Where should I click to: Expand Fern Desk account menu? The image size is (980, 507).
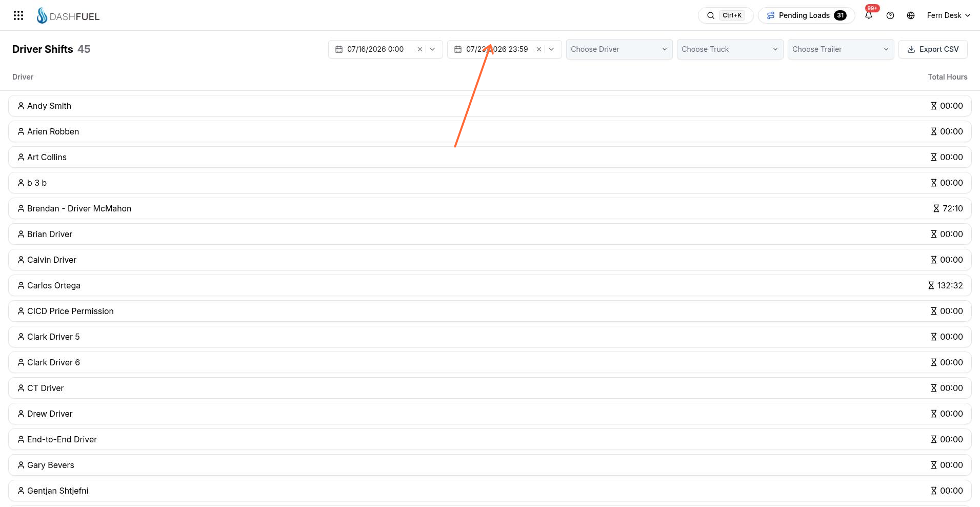(948, 15)
